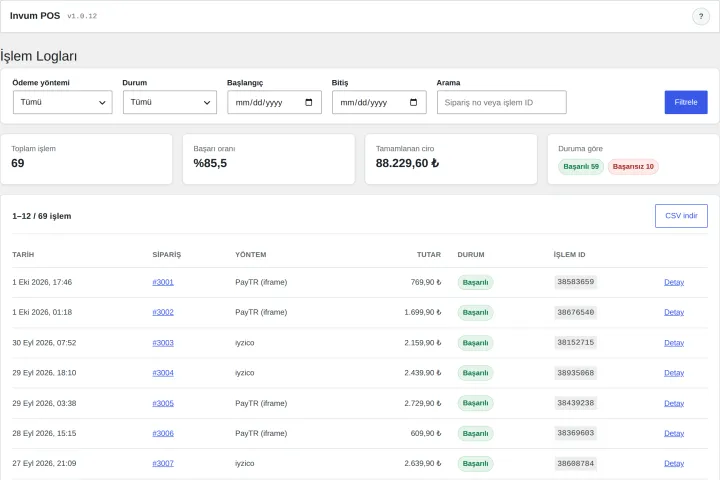720x480 pixels.
Task: Focus the Arama search field
Action: pos(501,102)
